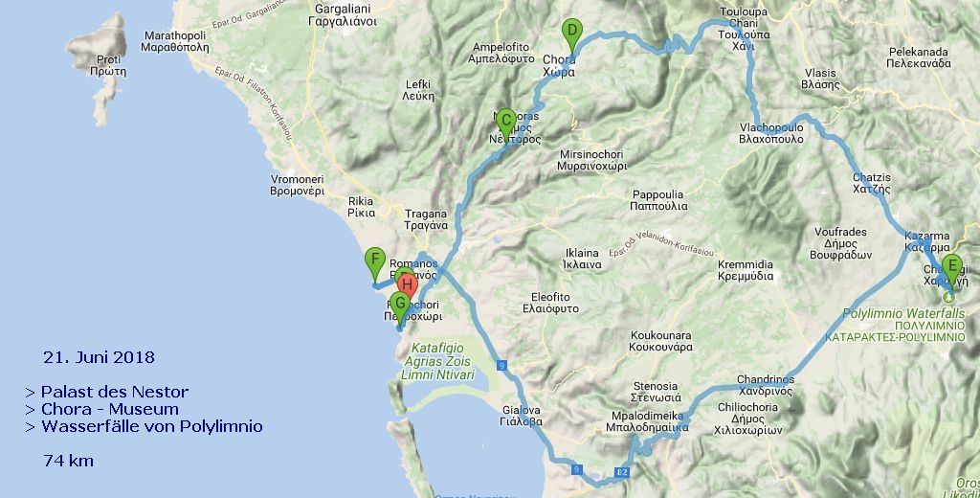Select the Chandrinos label on the route

point(766,385)
